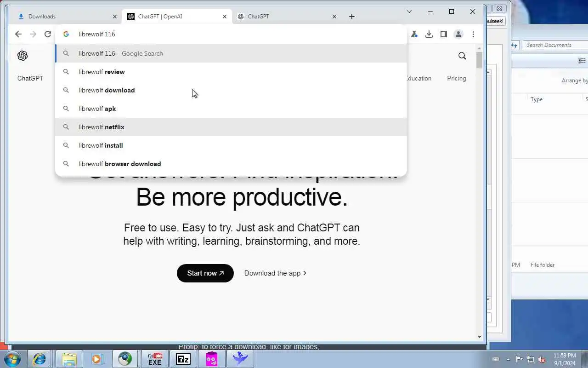Select 'librewolf 116 - Google Search' suggestion
The height and width of the screenshot is (368, 588).
[231, 53]
